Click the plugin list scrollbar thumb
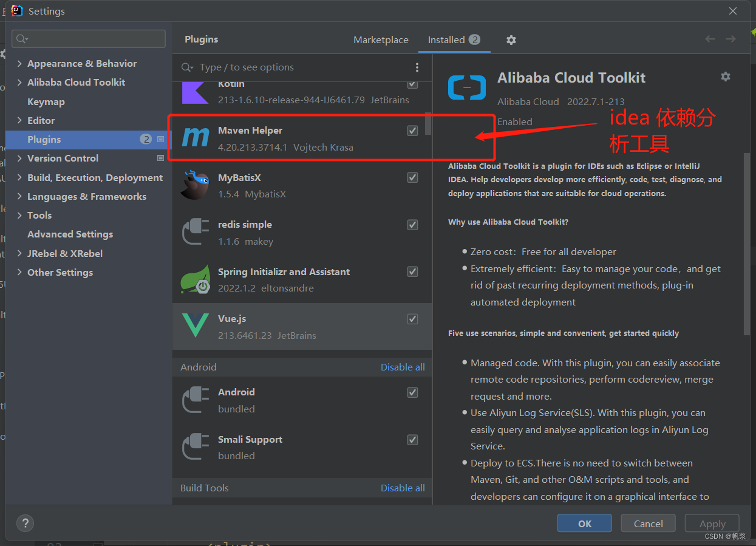This screenshot has height=546, width=756. coord(428,123)
